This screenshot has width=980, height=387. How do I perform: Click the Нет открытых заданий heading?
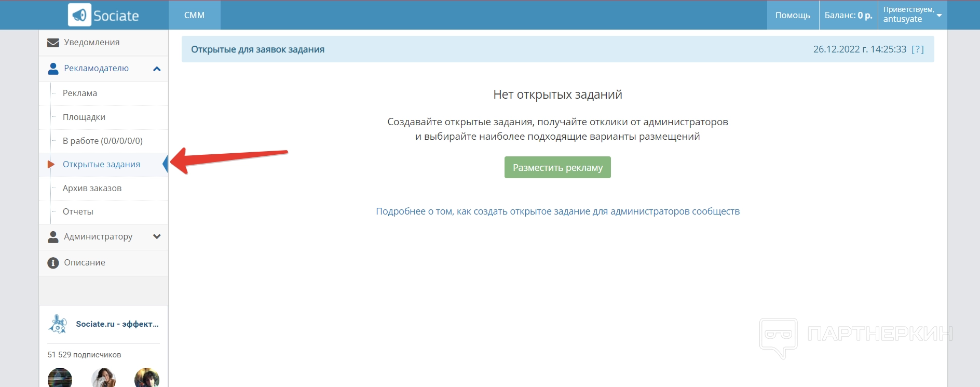(x=557, y=95)
